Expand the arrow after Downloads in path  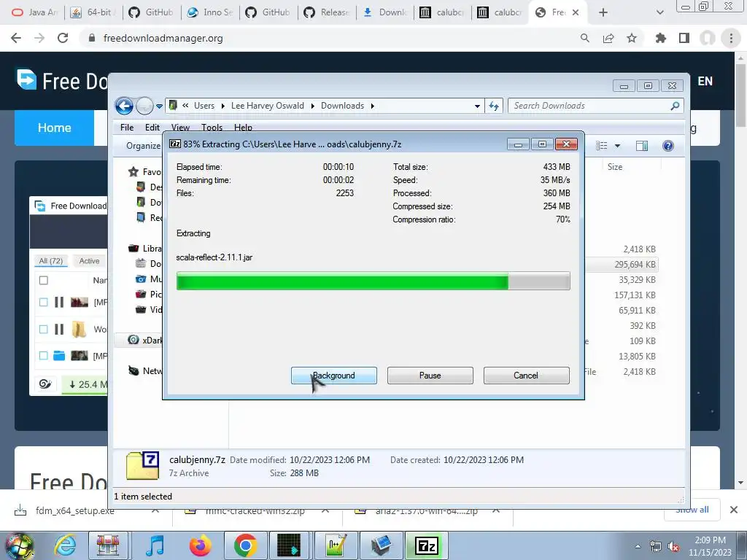373,106
